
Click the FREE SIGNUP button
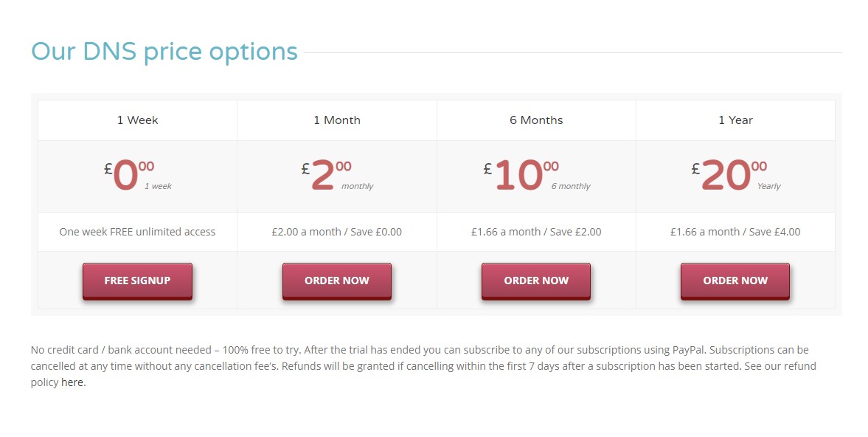(137, 281)
